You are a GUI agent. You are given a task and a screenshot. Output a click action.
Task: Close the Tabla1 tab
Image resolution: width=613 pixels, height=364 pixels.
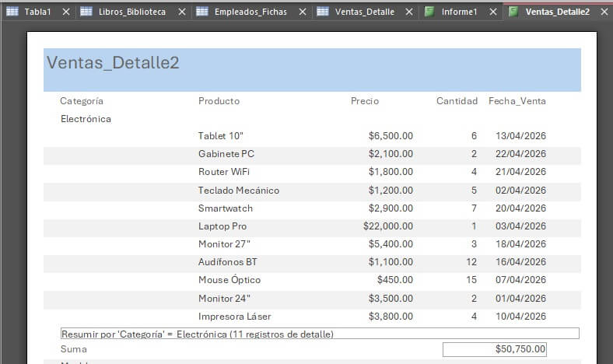[65, 12]
